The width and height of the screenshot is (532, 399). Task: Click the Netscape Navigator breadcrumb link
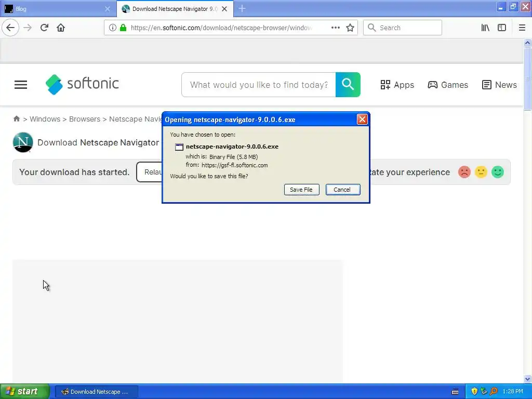click(x=136, y=119)
